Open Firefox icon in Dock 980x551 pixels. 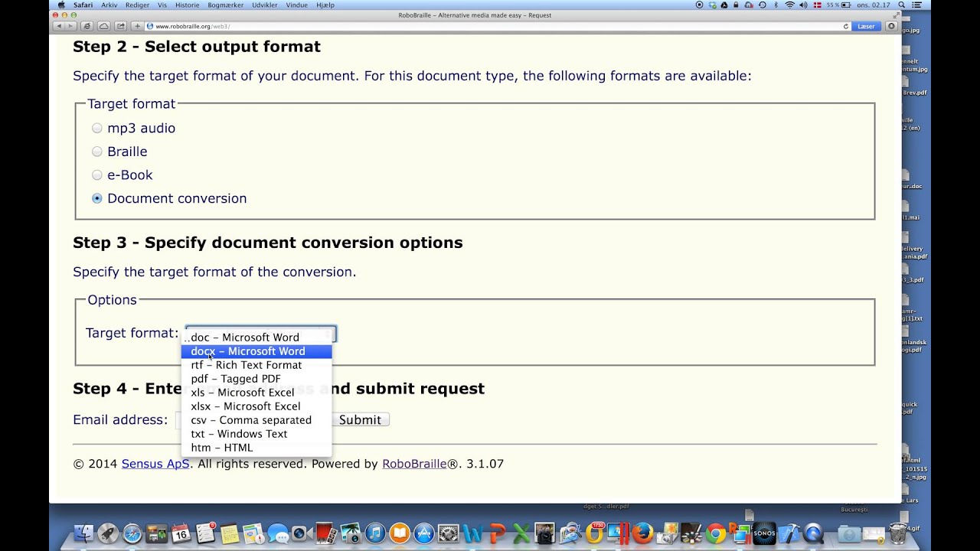click(x=643, y=533)
